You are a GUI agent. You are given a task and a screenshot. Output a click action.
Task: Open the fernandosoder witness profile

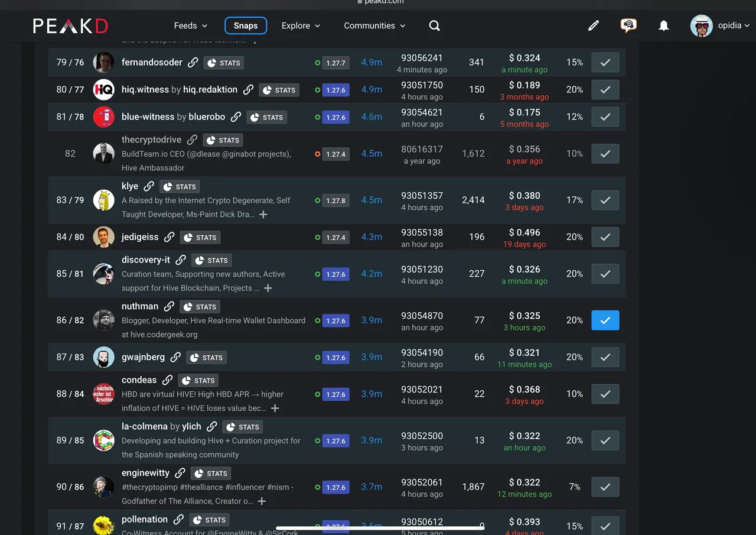click(152, 62)
